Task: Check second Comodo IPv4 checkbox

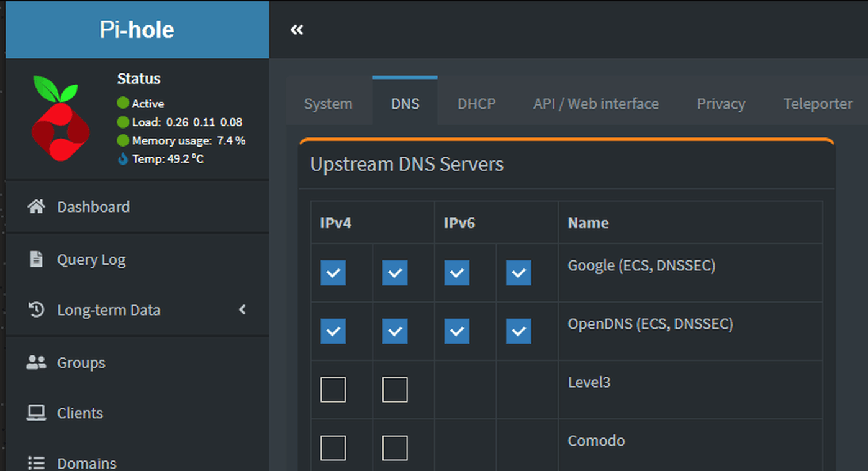Action: (395, 448)
